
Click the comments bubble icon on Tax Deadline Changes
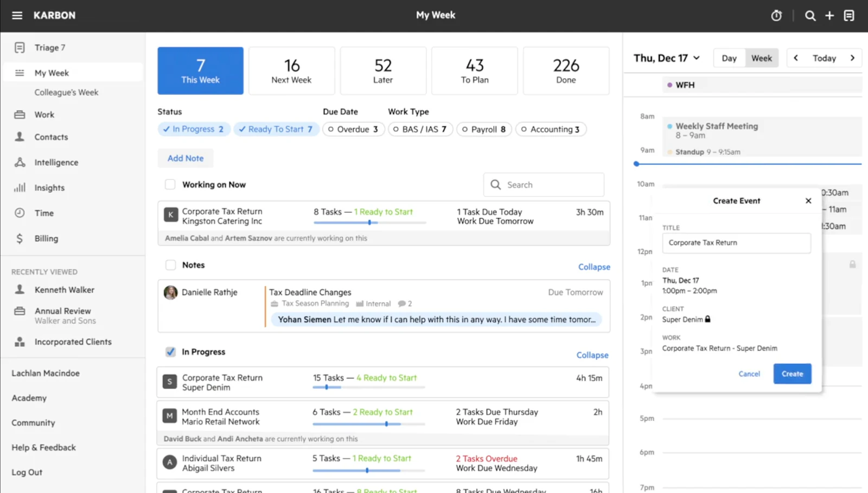pyautogui.click(x=401, y=304)
